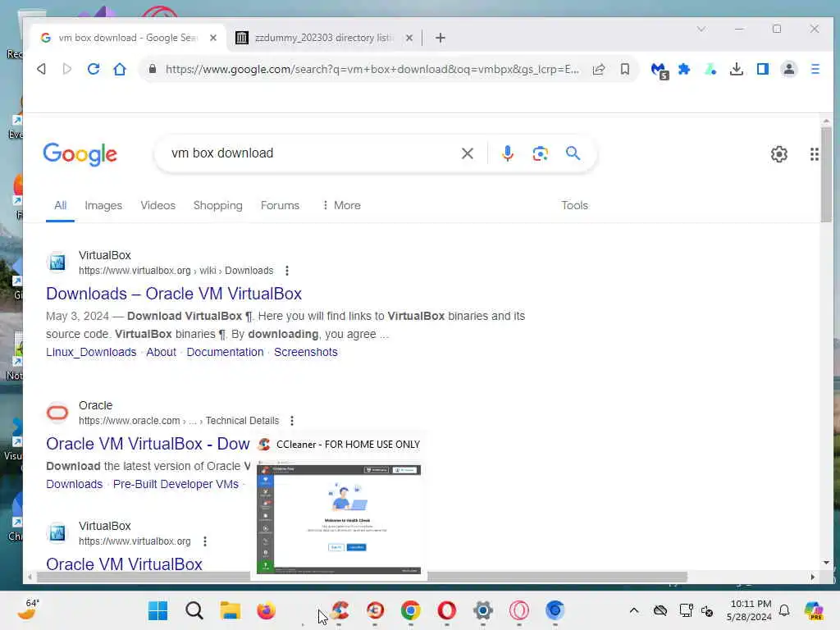Screen dimensions: 840x630
Task: Start voice search with the microphone
Action: (x=507, y=153)
